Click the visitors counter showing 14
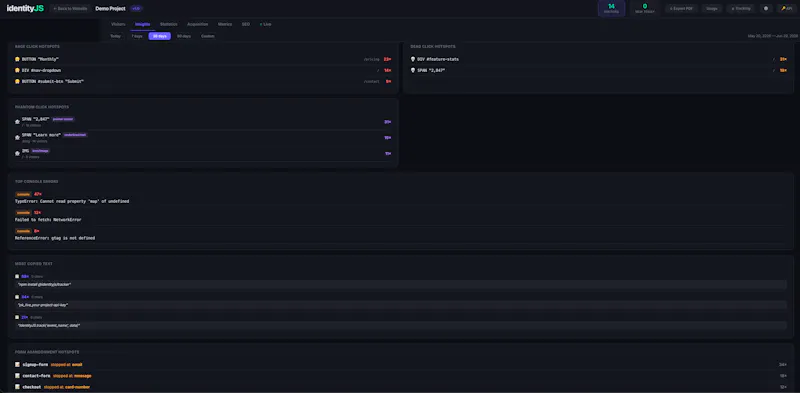Viewport: 800px width, 393px height. click(611, 8)
